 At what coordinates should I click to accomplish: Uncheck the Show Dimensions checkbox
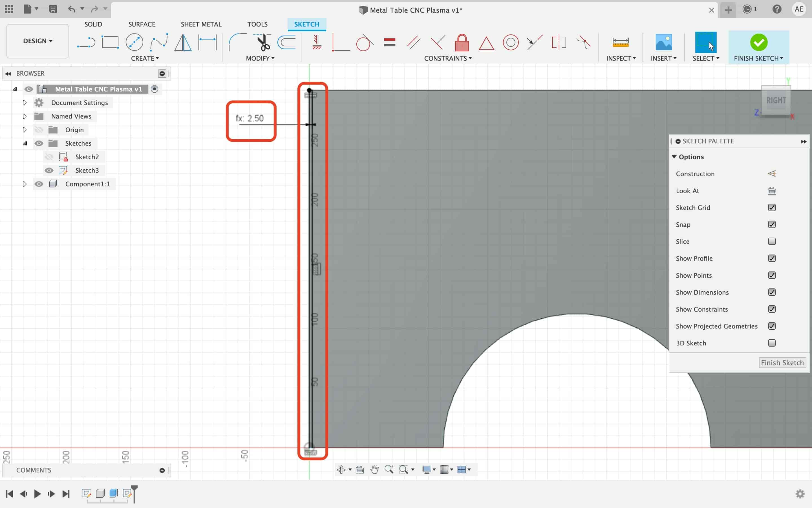772,292
